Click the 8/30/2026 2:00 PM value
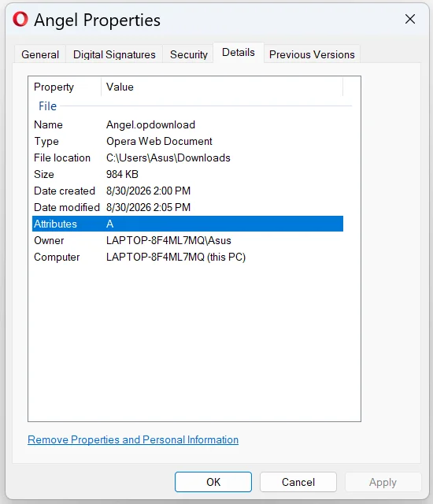The height and width of the screenshot is (504, 433). click(x=148, y=191)
